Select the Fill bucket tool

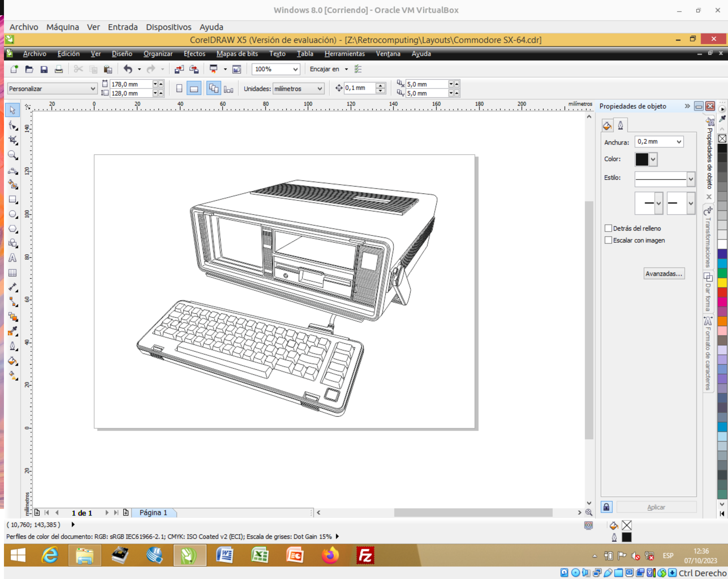point(13,361)
